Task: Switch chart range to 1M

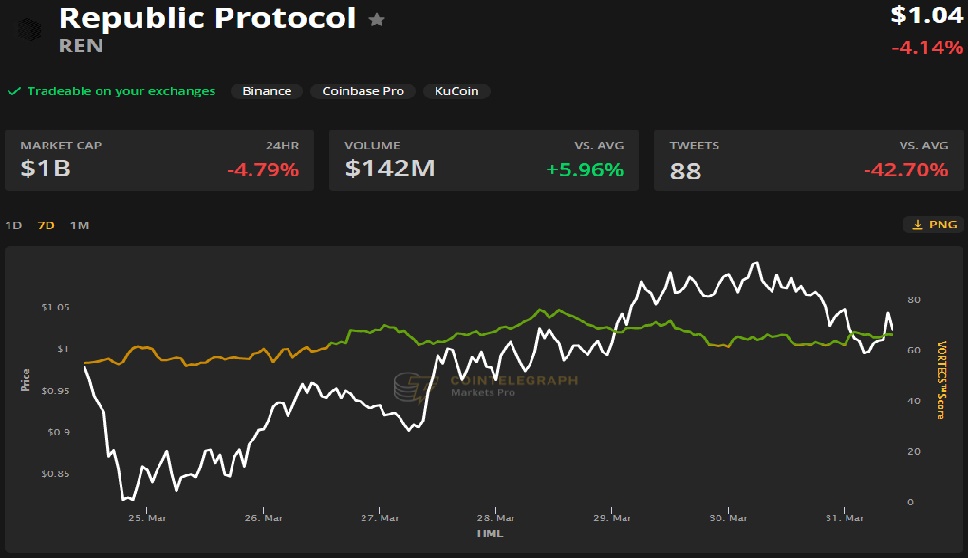Action: coord(80,225)
